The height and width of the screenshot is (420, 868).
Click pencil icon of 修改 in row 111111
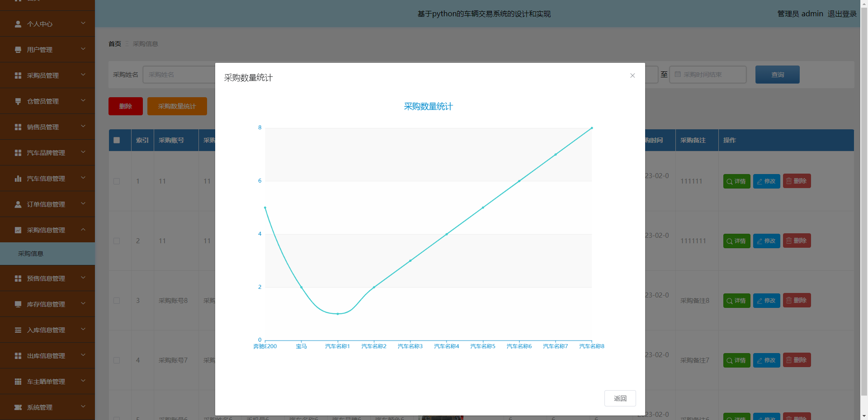[x=759, y=181]
